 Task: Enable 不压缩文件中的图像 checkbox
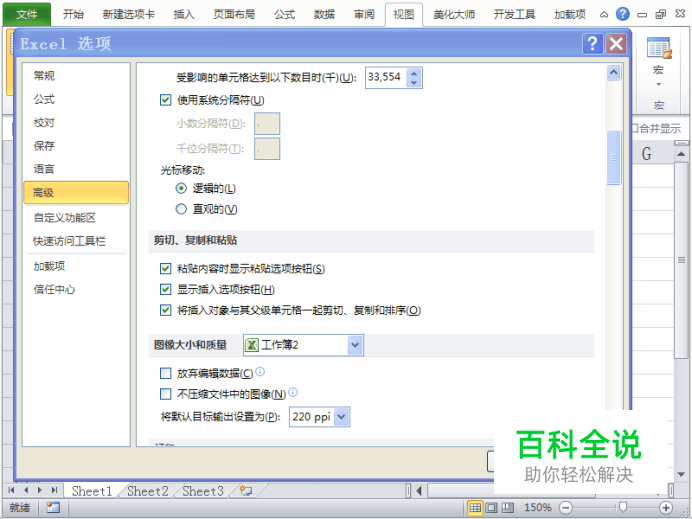pyautogui.click(x=165, y=394)
